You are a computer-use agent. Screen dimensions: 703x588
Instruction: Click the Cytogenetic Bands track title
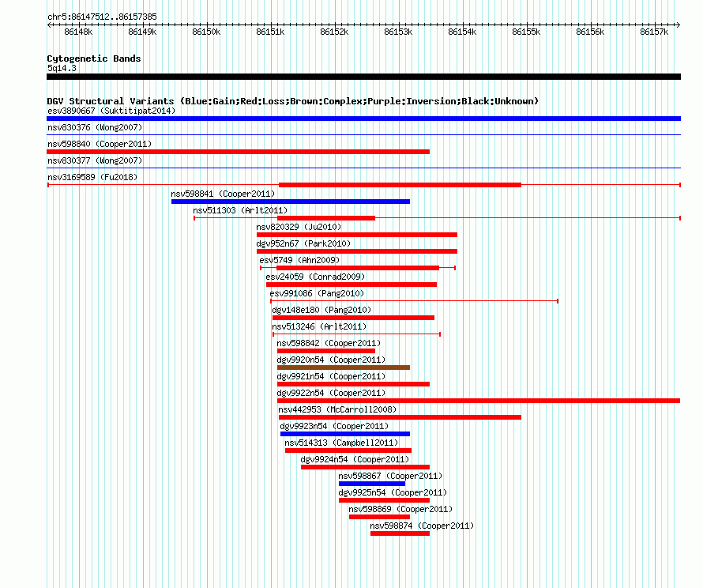[94, 58]
